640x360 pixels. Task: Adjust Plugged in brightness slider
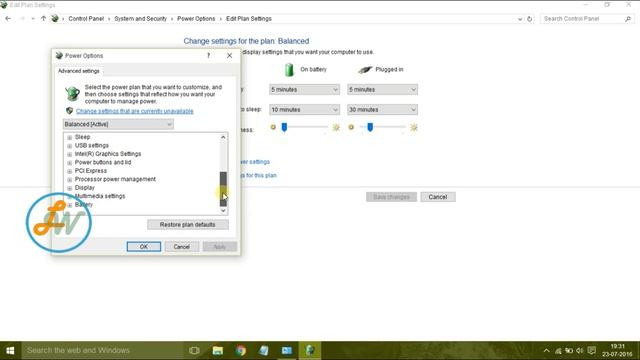point(370,127)
